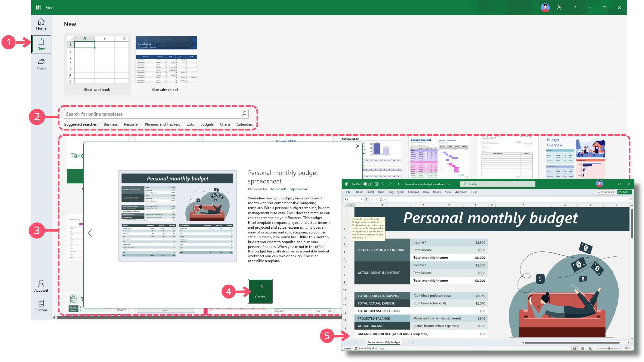Toggle the AutoSave switch
The width and height of the screenshot is (644, 362).
point(368,184)
